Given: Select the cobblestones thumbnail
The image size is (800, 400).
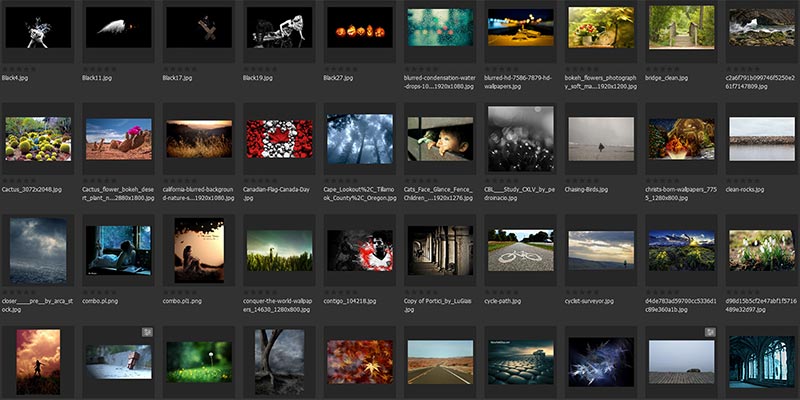Looking at the screenshot, I should [x=520, y=362].
